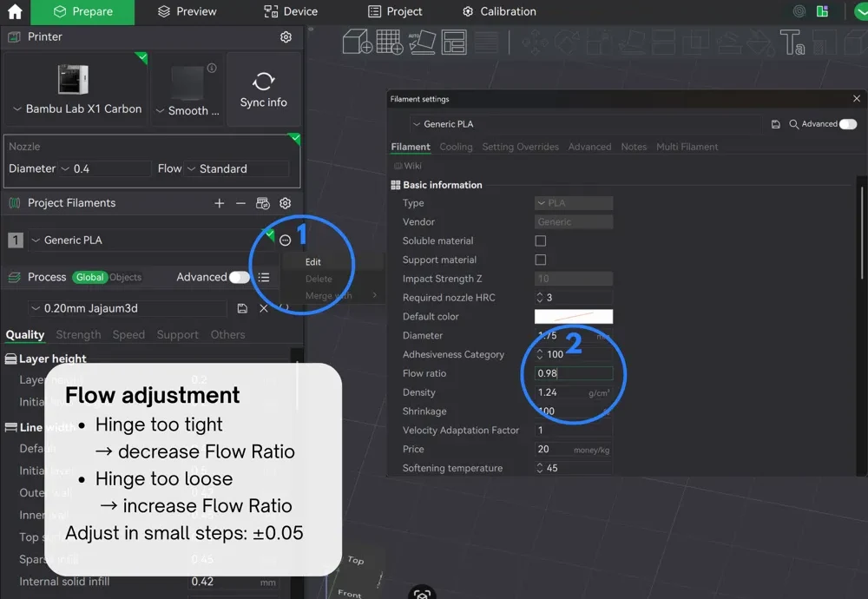The width and height of the screenshot is (868, 599).
Task: Click the Auto orient toolbar icon
Action: (x=423, y=42)
